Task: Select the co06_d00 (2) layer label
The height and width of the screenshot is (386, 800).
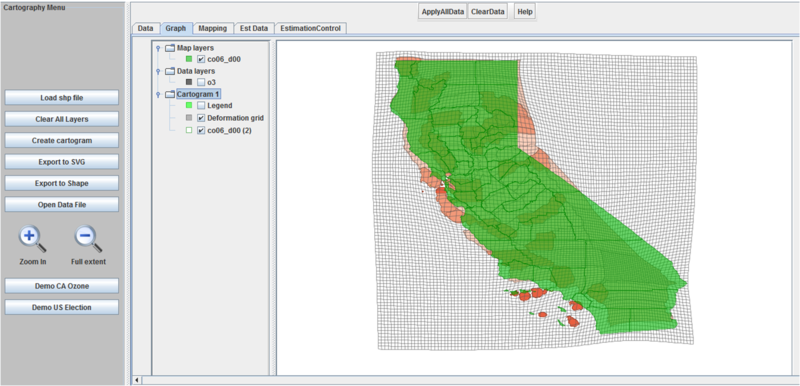Action: (229, 131)
